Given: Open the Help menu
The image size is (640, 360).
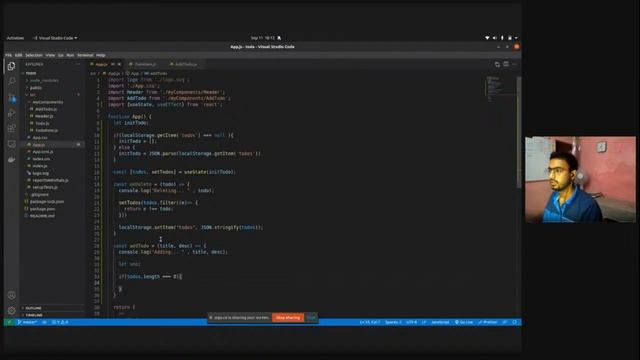Looking at the screenshot, I should (101, 55).
